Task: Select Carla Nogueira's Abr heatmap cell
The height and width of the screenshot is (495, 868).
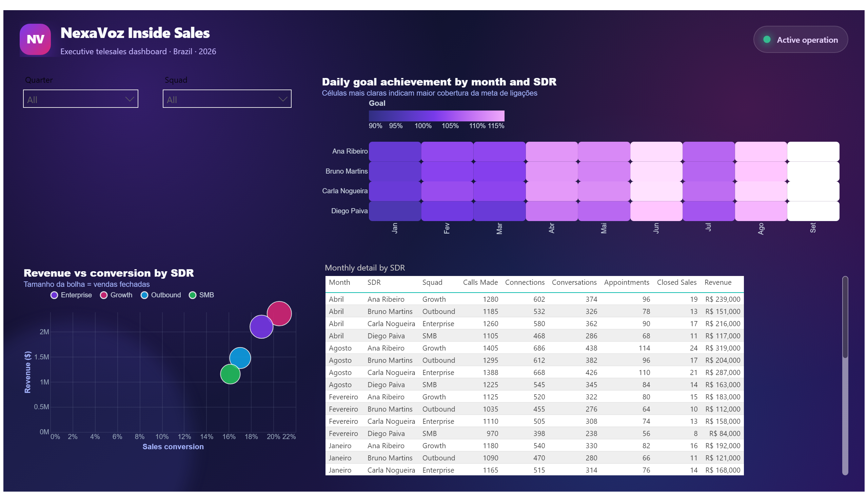Action: 551,192
